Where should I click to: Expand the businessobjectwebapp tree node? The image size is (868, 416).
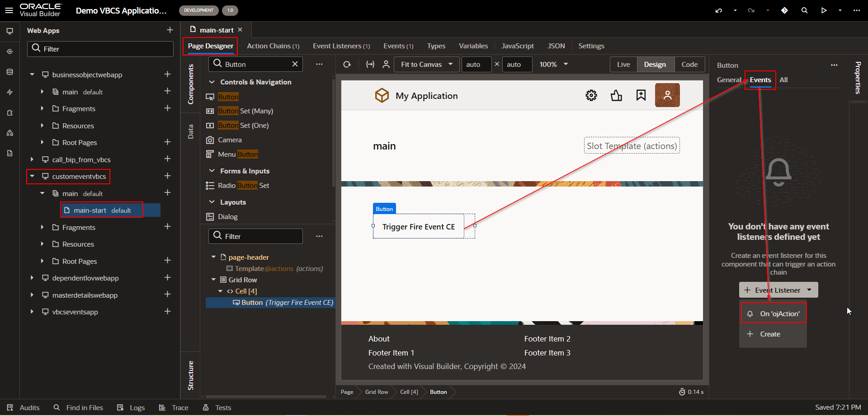point(32,75)
